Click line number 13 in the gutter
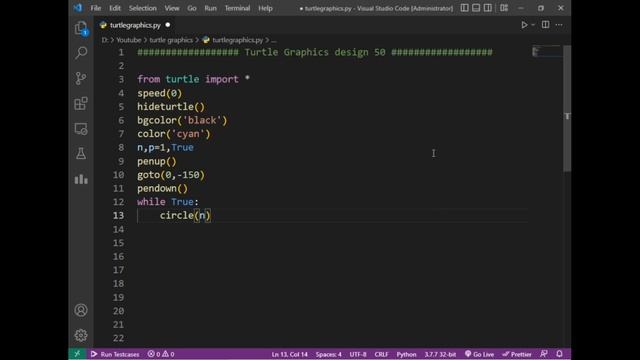Screen dimensions: 640x360 point(118,216)
